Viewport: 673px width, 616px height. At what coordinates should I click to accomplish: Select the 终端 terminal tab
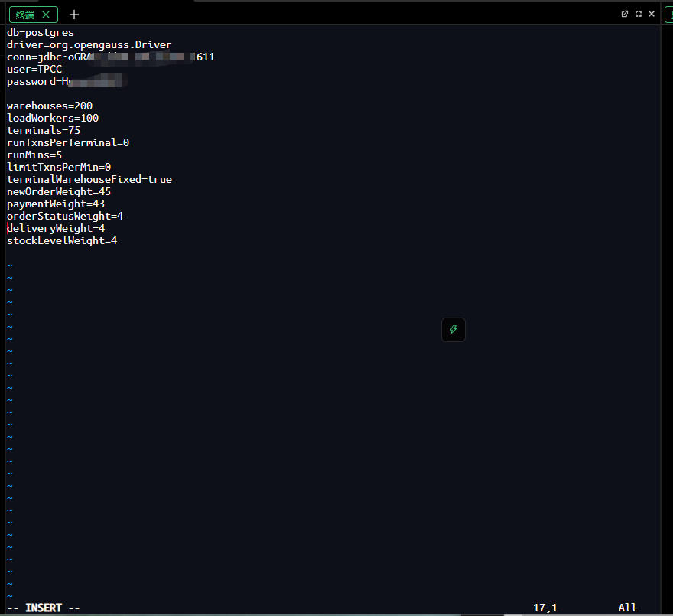click(x=34, y=15)
